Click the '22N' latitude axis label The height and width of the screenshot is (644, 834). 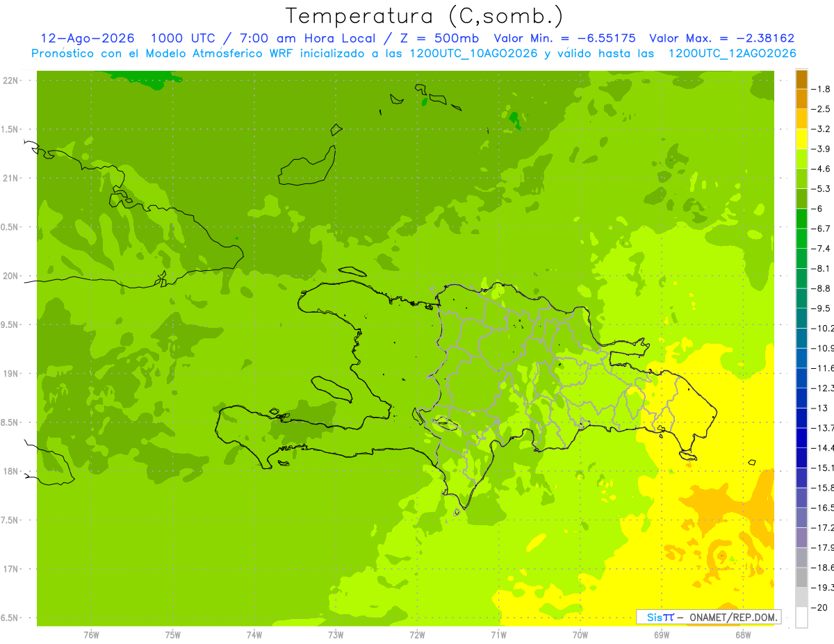point(12,81)
